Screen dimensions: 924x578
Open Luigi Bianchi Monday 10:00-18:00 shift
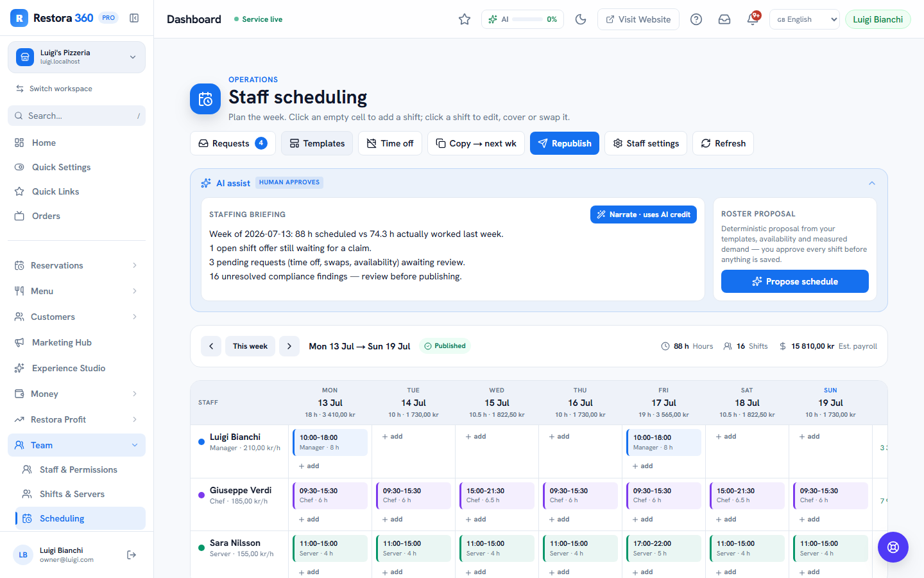[330, 442]
